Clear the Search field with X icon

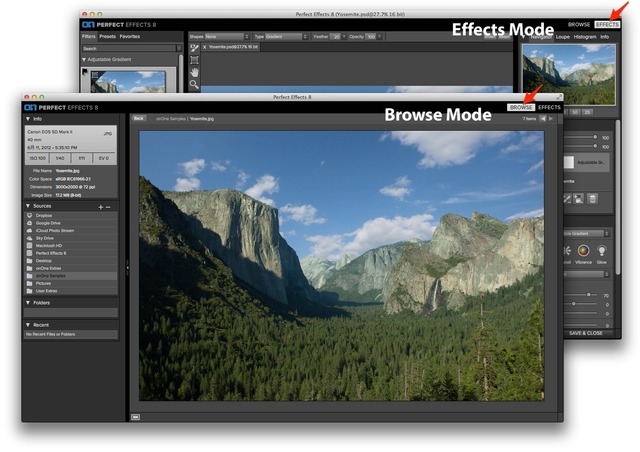tap(179, 48)
